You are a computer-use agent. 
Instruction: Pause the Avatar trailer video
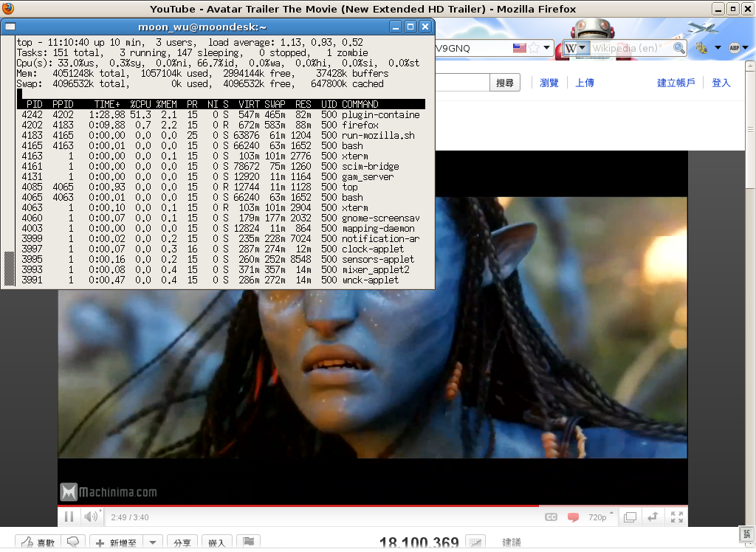[69, 517]
